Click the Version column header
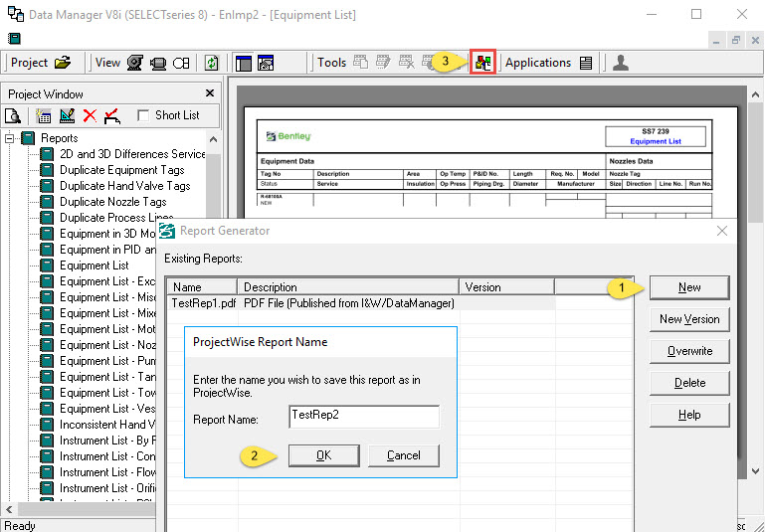Image resolution: width=765 pixels, height=532 pixels. 506,286
